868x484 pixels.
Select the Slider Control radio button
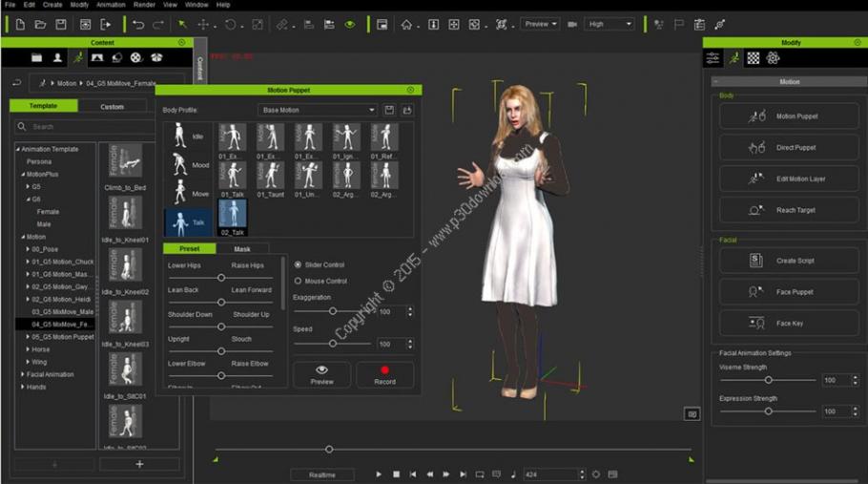(x=298, y=264)
